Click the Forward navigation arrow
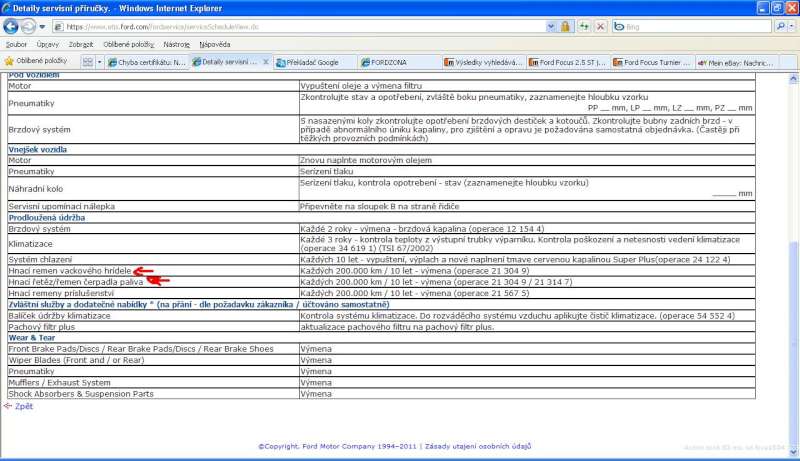This screenshot has height=461, width=800. (30, 26)
